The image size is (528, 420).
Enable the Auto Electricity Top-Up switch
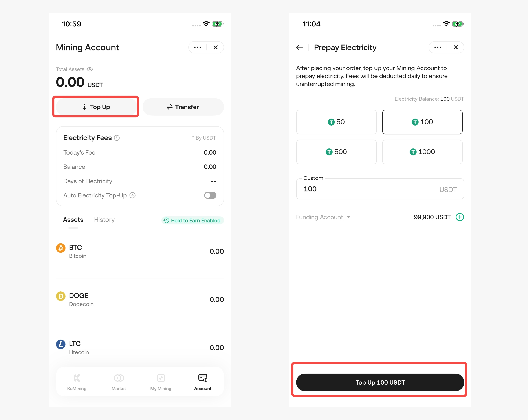click(x=210, y=195)
